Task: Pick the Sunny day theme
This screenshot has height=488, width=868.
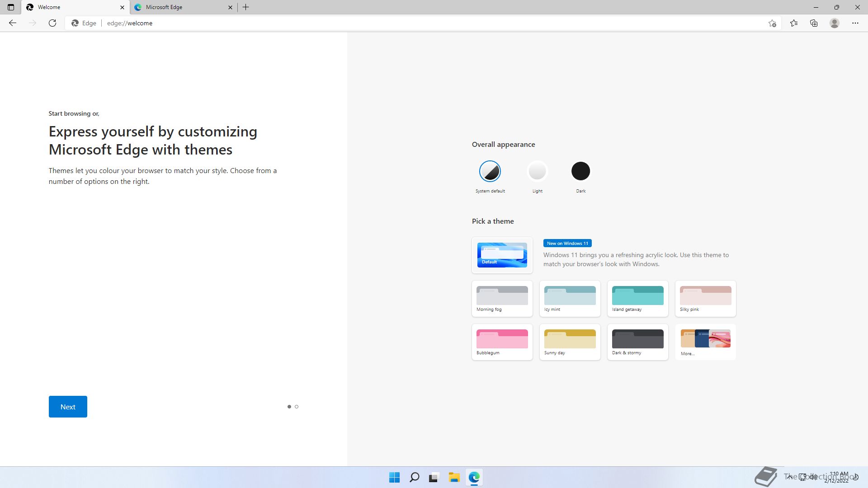Action: [570, 342]
